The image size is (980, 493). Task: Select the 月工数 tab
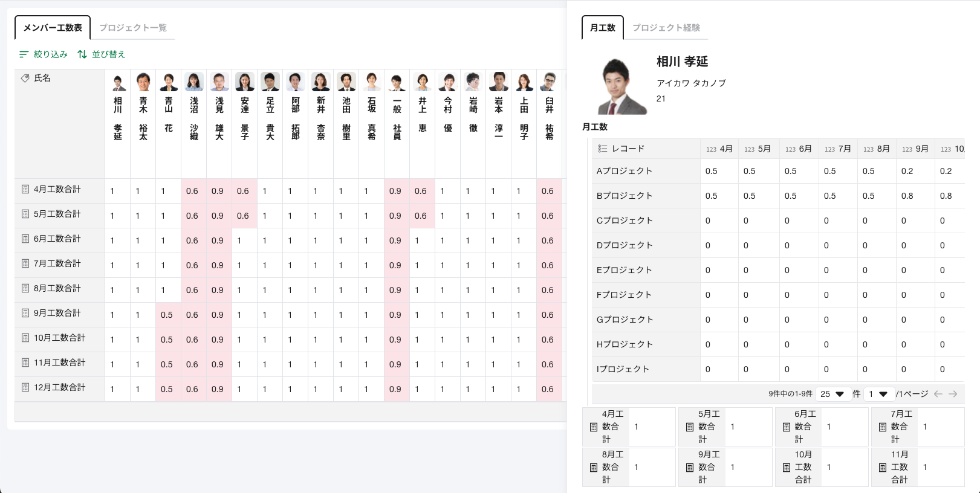602,28
